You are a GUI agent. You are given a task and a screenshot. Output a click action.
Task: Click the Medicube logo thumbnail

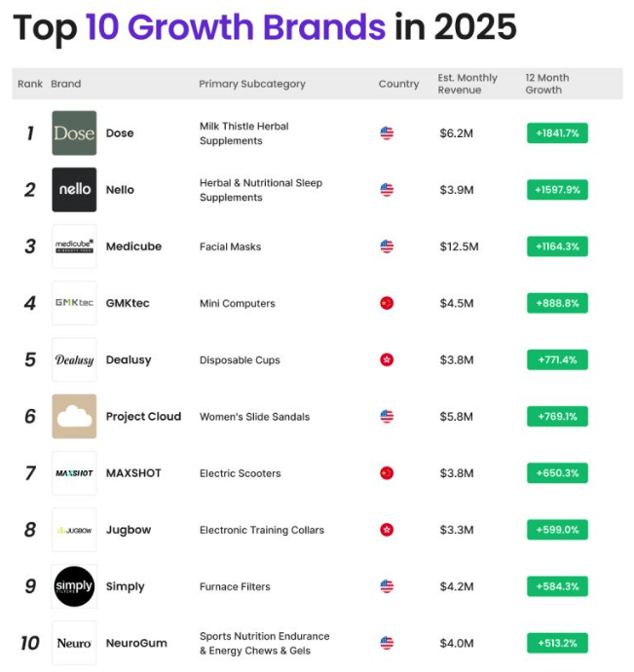click(74, 246)
